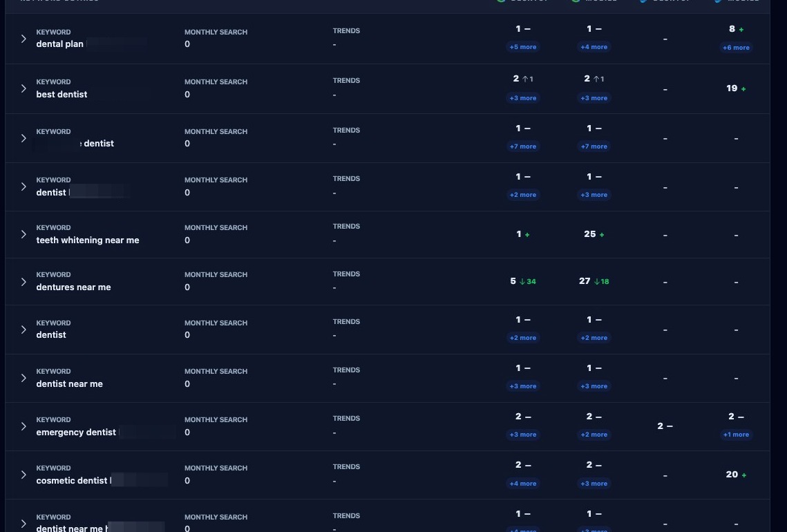This screenshot has width=787, height=532.
Task: Click monthly search value 0 for best dentist
Action: click(x=187, y=95)
